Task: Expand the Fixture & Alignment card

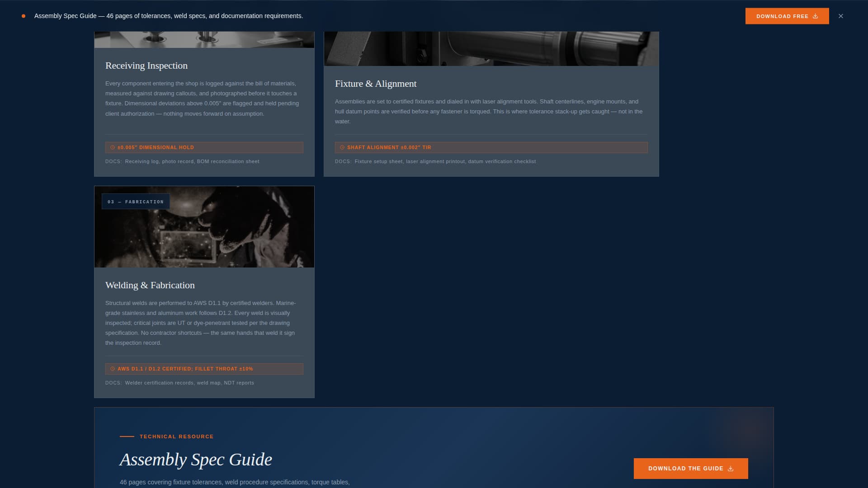Action: [376, 84]
